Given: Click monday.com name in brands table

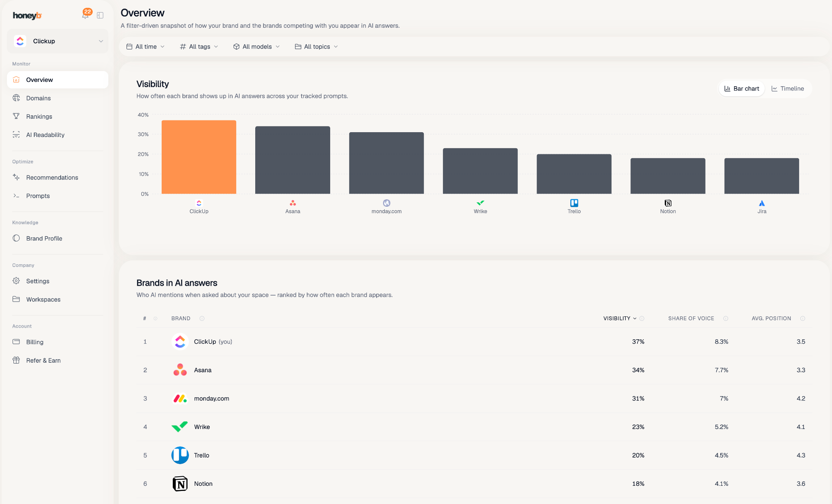Looking at the screenshot, I should point(211,399).
